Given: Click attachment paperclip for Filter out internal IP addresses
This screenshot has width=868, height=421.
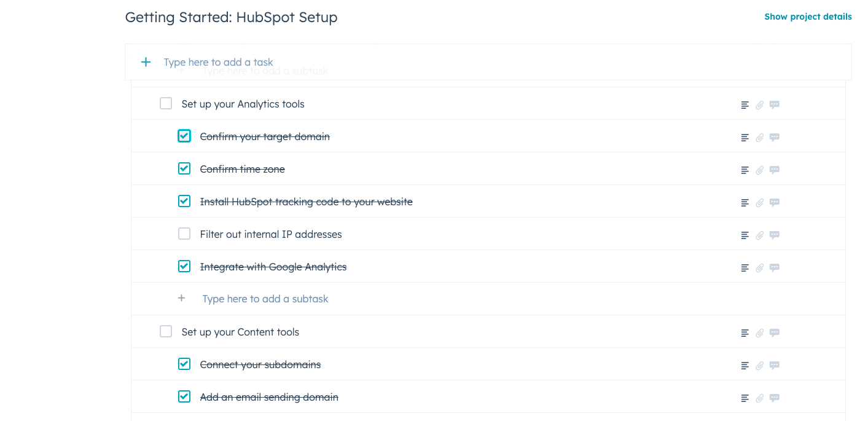Looking at the screenshot, I should (760, 235).
